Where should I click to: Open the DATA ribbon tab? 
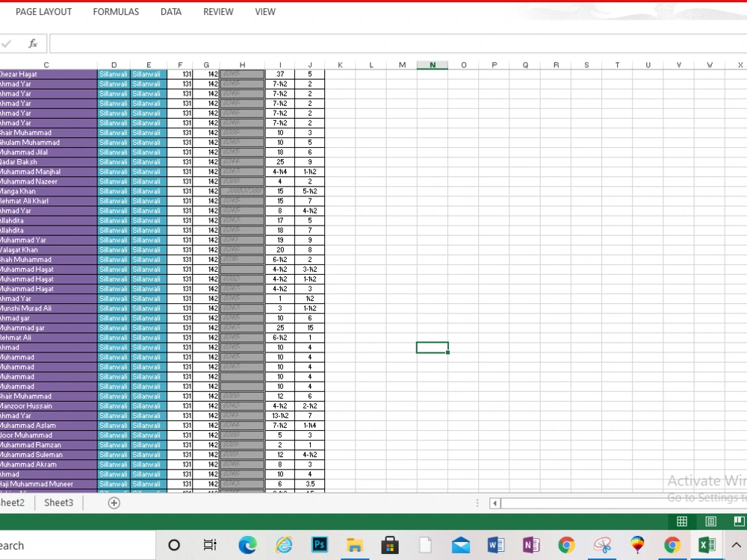click(x=171, y=12)
